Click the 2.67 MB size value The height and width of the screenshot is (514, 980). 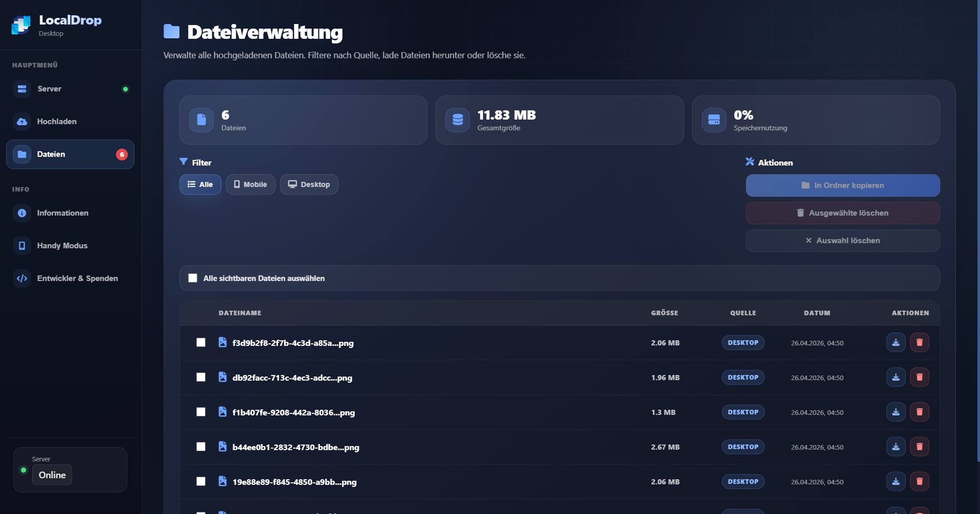tap(665, 447)
